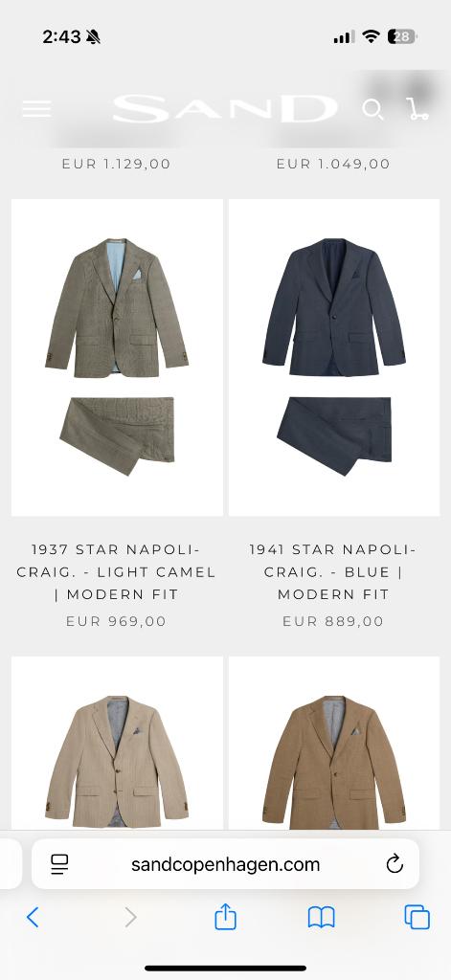Tap the Safari forward arrow
451x980 pixels.
(130, 917)
